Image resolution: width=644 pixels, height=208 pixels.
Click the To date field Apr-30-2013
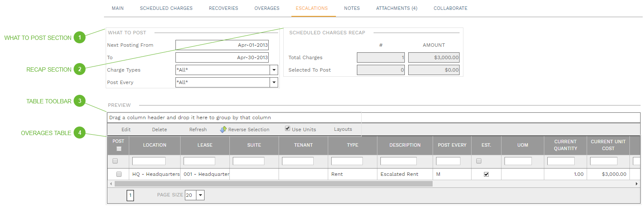coord(222,57)
